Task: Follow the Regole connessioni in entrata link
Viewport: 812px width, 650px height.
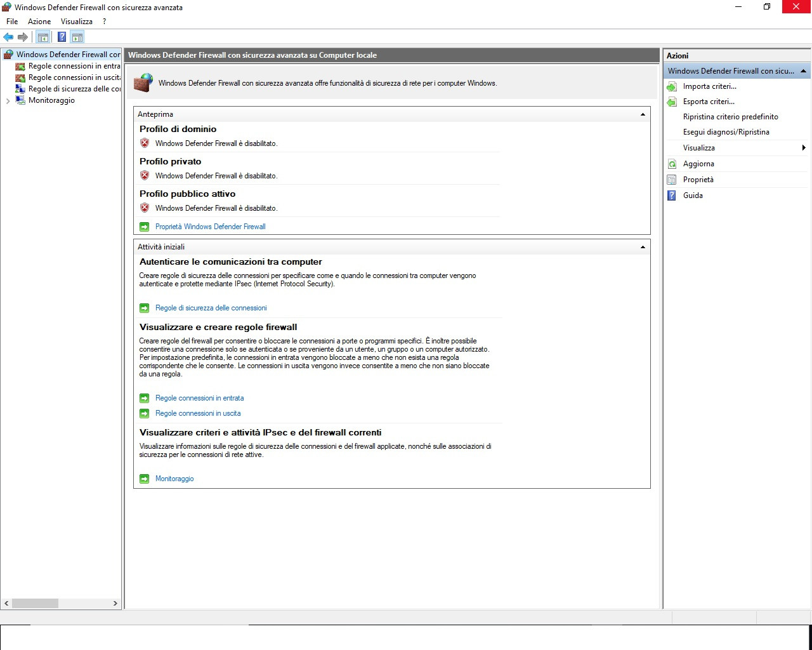Action: click(200, 398)
